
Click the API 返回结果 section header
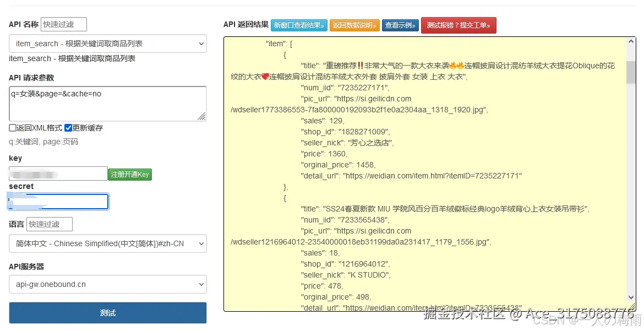coord(245,25)
